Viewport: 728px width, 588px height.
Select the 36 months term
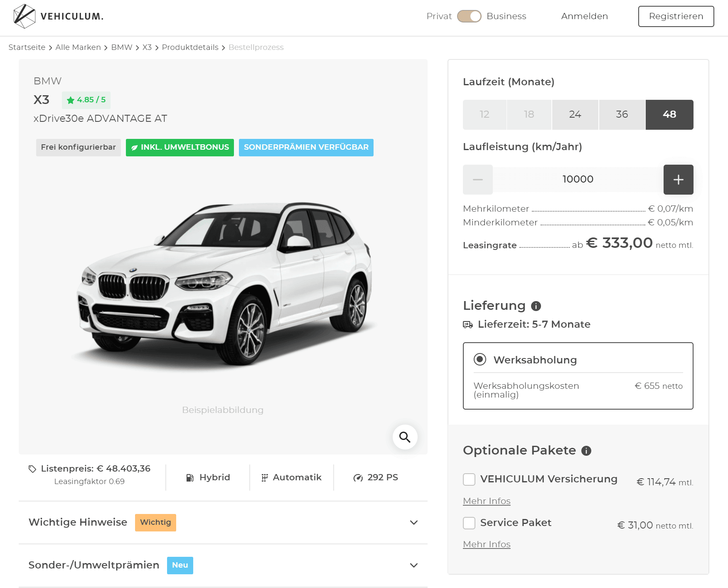pyautogui.click(x=622, y=115)
